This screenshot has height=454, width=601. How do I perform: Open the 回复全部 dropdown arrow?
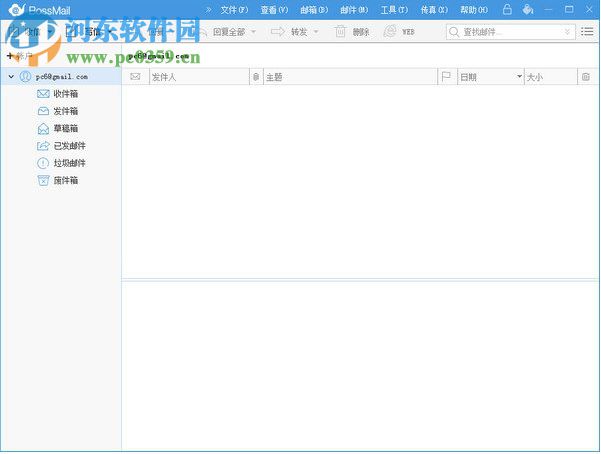(x=253, y=32)
